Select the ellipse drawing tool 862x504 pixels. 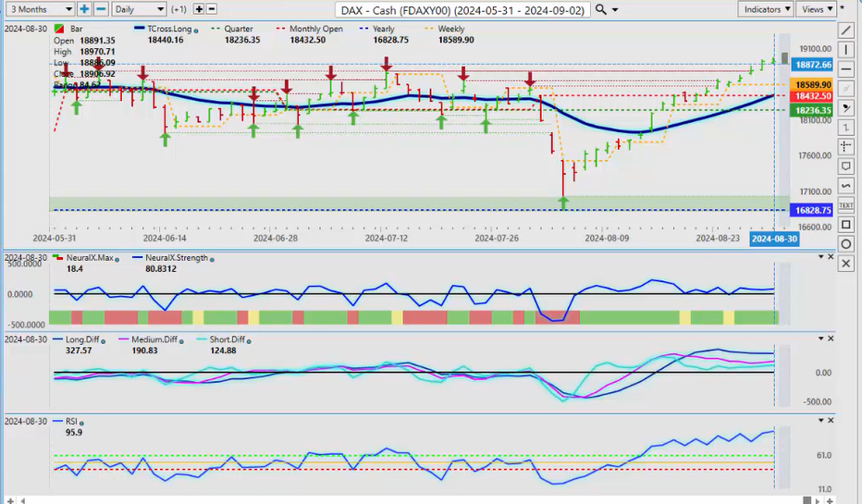coord(846,244)
